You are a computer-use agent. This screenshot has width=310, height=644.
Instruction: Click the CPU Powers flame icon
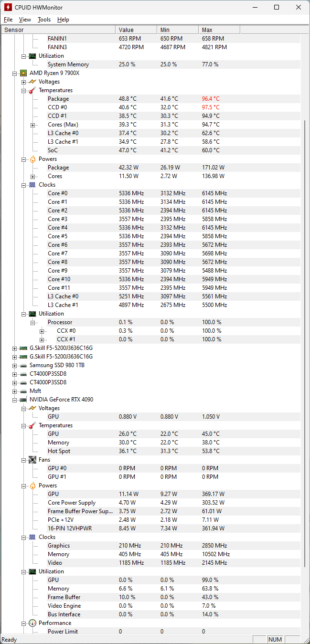click(32, 159)
